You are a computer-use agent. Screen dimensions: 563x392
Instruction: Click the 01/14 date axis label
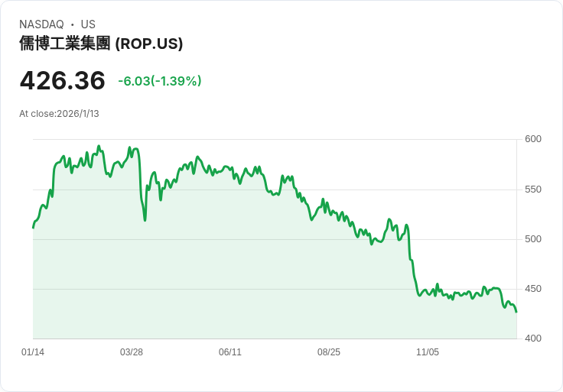[x=33, y=352]
